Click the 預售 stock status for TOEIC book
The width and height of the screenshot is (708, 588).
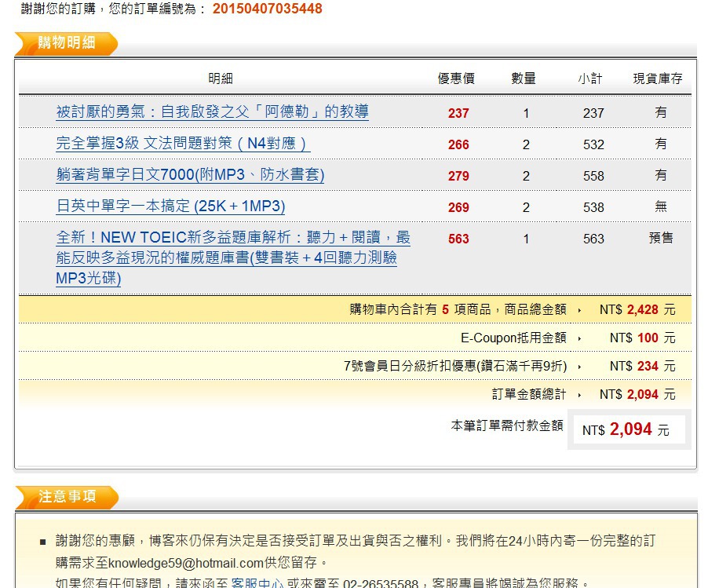tap(661, 238)
